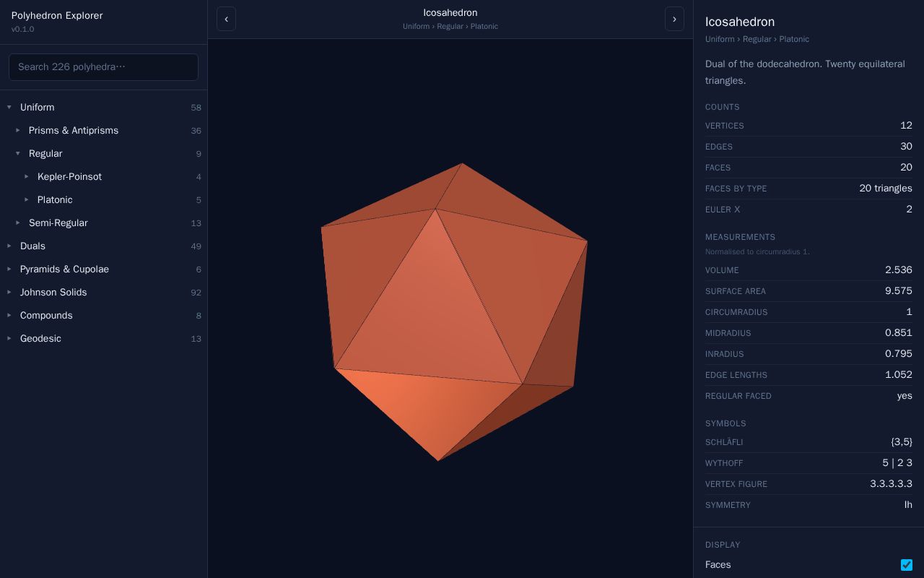The width and height of the screenshot is (924, 578).
Task: Open the Kepler-Poinsot group label
Action: [x=69, y=177]
